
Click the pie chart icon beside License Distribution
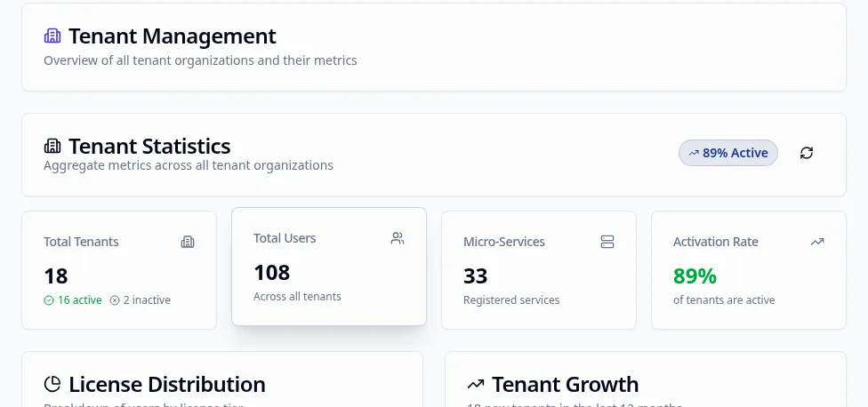click(x=52, y=384)
